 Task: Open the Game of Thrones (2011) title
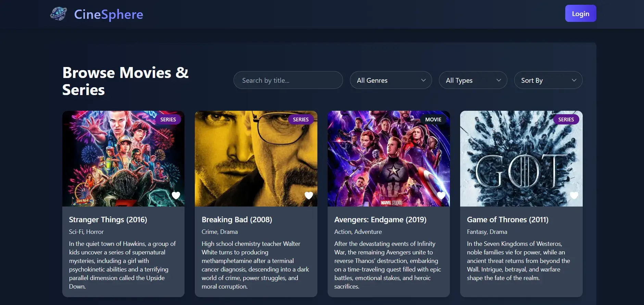tap(507, 220)
